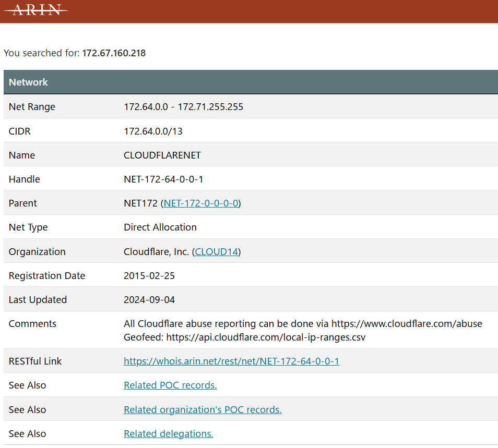Open Related organization's POC records link
The image size is (498, 448).
point(203,410)
